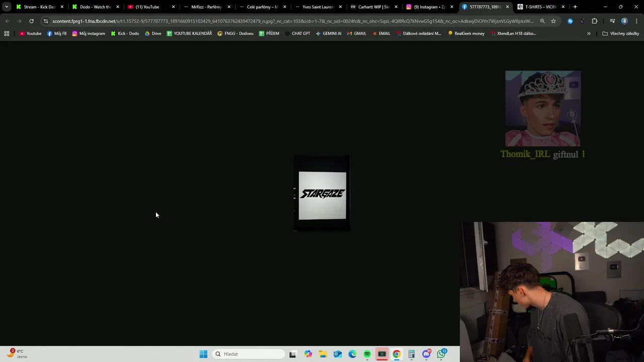This screenshot has width=644, height=362.
Task: Open the CHAT GPT bookmark
Action: coord(297,34)
